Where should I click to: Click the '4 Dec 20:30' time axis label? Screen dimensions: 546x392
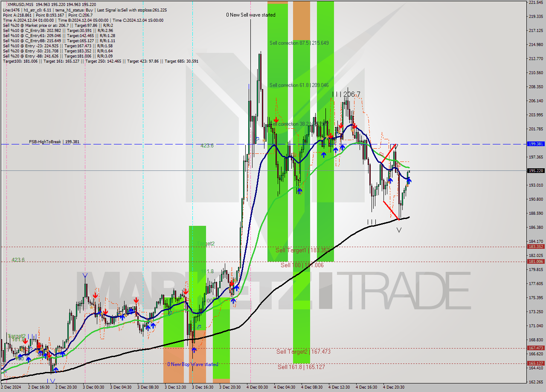click(x=394, y=387)
